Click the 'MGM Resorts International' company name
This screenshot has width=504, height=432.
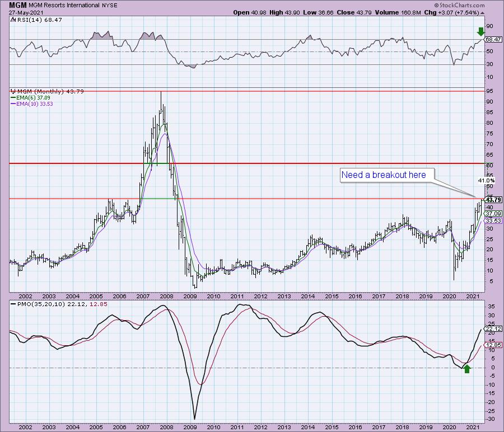(64, 5)
